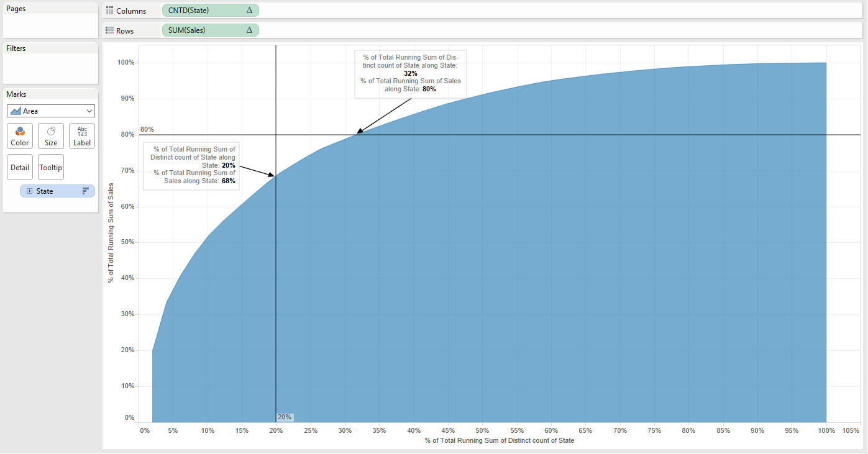This screenshot has width=868, height=454.
Task: Click the 50% tick on the vertical axis
Action: (128, 242)
